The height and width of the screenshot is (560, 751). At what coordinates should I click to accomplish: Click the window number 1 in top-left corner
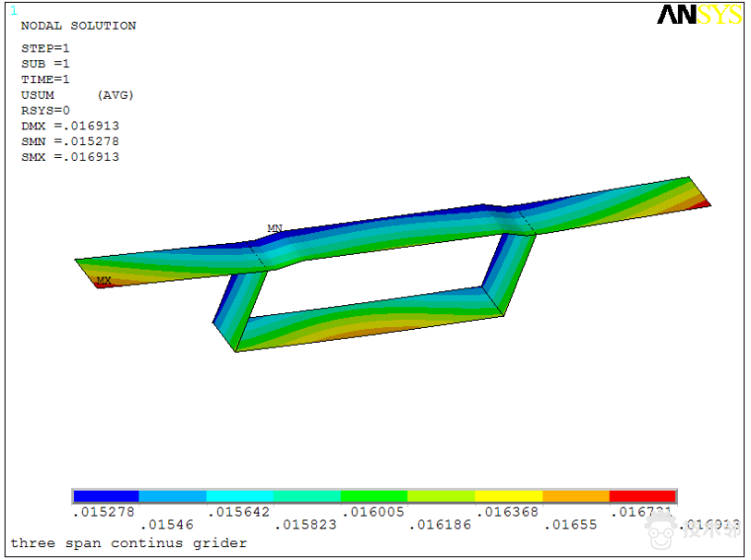(14, 11)
